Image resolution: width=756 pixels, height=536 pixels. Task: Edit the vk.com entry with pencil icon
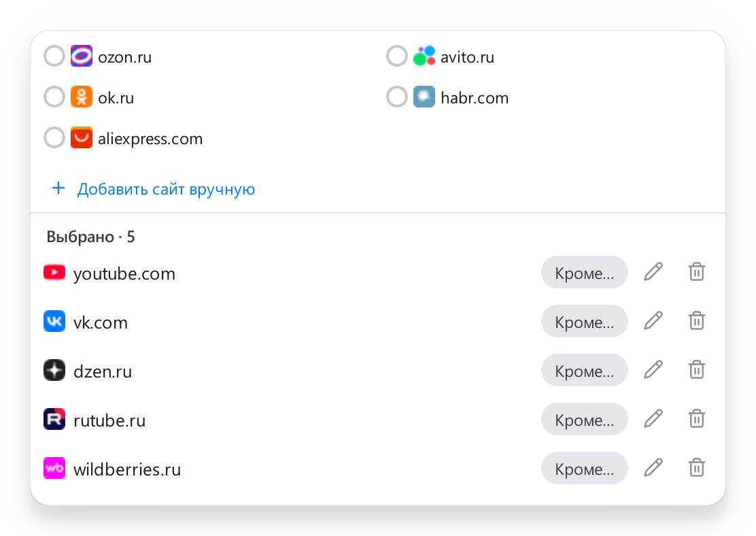point(653,321)
